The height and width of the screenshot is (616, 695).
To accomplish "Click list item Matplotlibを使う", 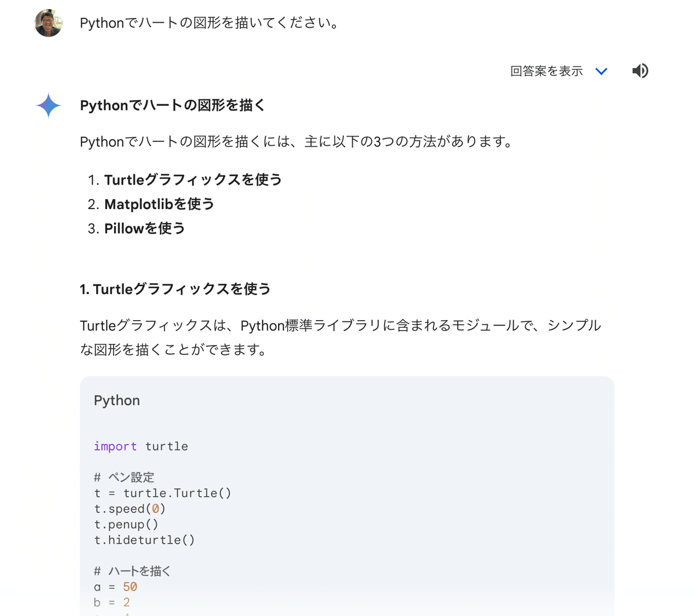I will [x=159, y=204].
